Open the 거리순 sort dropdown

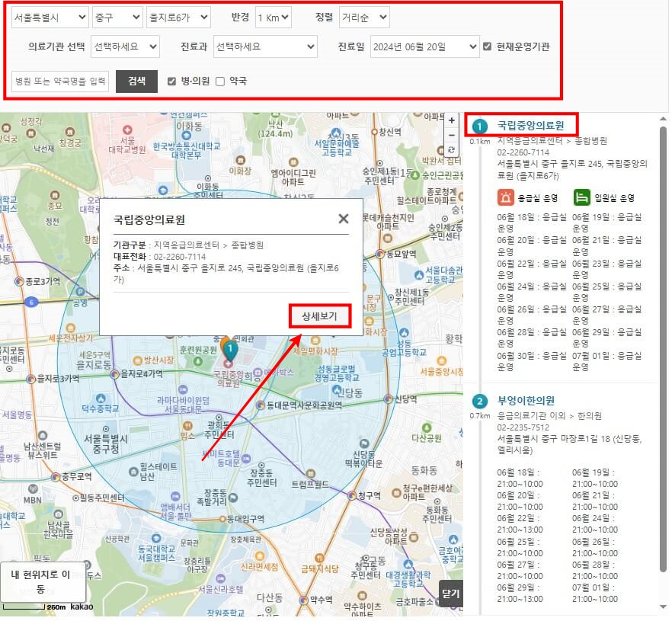(364, 18)
